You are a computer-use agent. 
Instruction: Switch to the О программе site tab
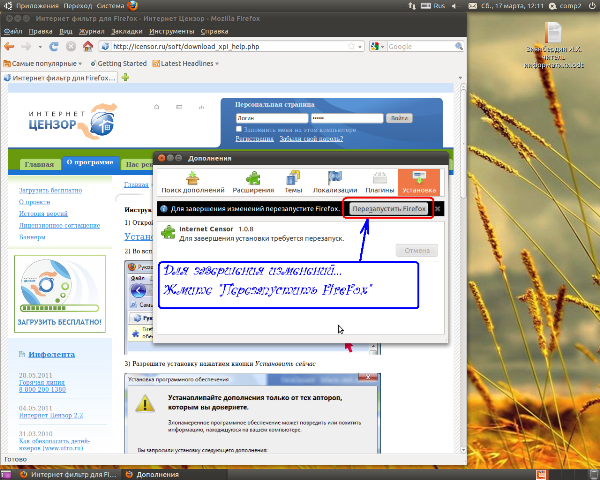coord(90,162)
